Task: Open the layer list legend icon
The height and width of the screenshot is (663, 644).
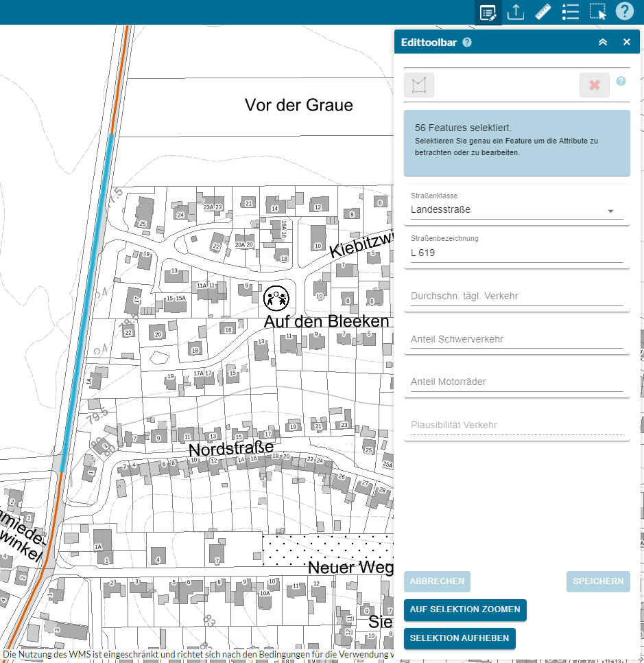Action: point(571,12)
